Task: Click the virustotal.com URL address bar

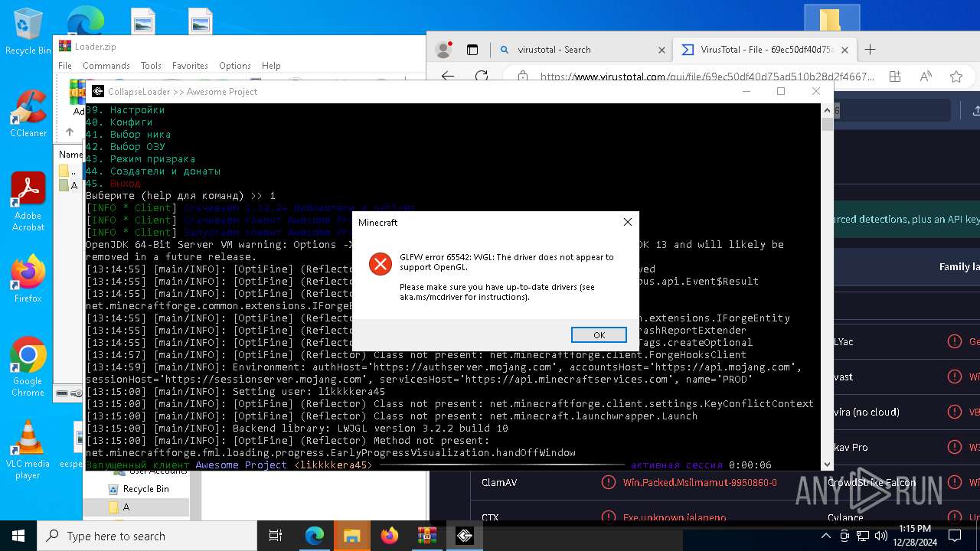Action: (707, 77)
